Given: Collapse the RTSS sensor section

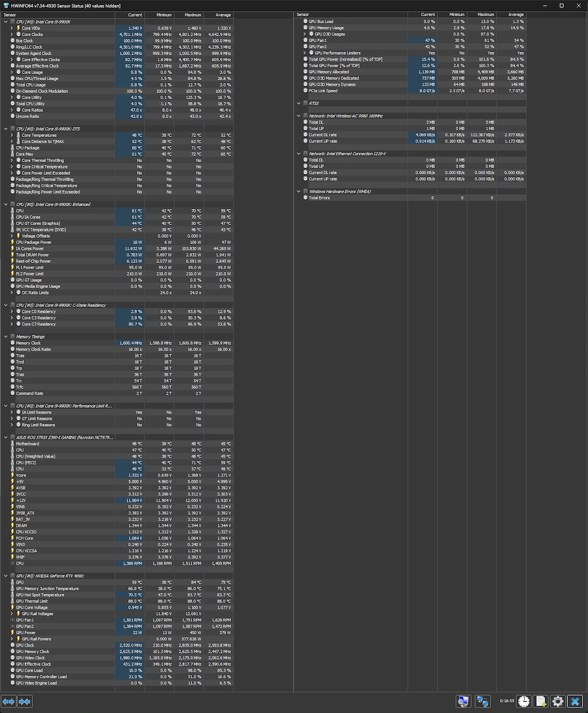Looking at the screenshot, I should [x=298, y=103].
